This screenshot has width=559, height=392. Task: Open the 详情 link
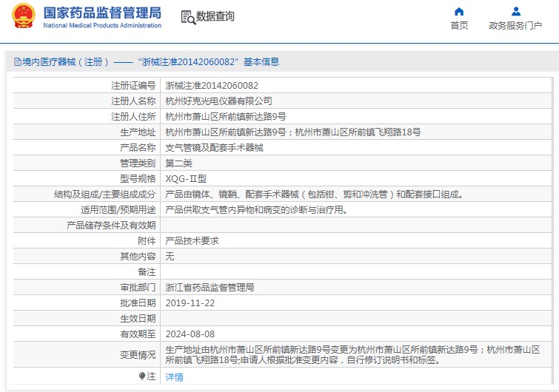pyautogui.click(x=174, y=376)
